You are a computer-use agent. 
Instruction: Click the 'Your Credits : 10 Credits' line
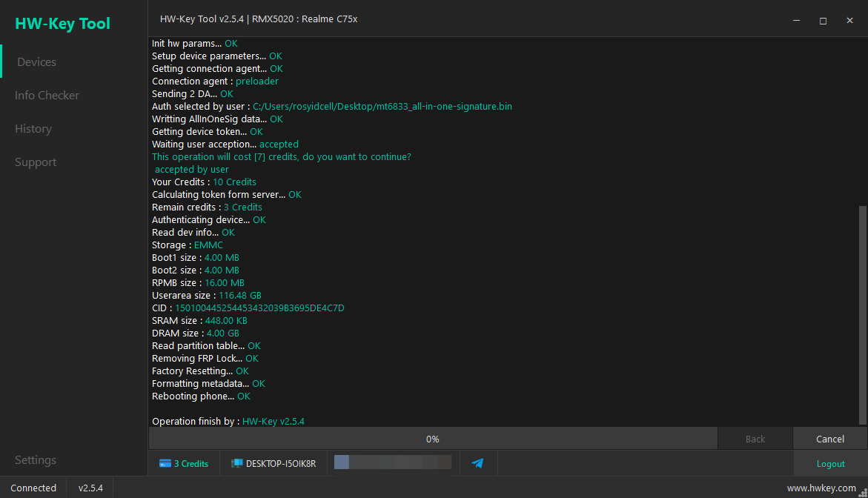205,182
